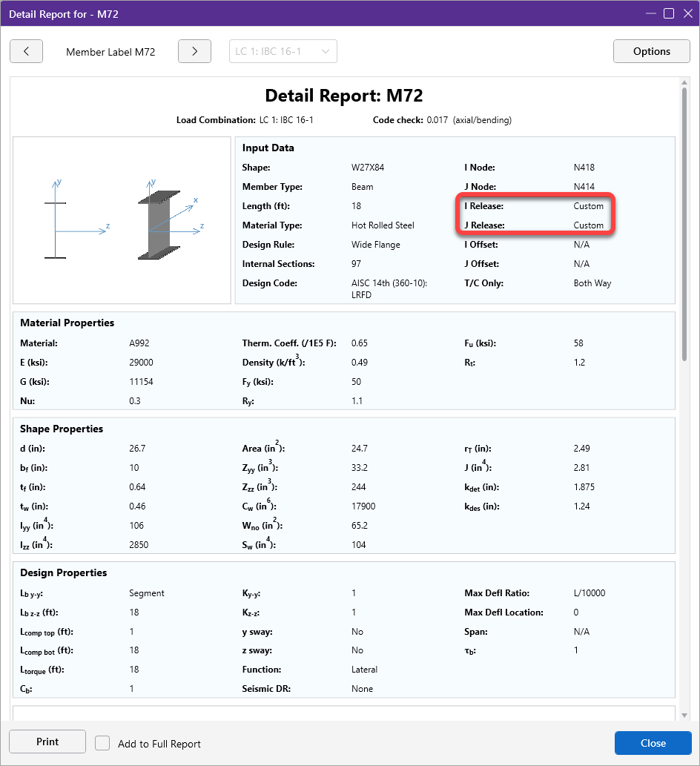The width and height of the screenshot is (700, 766).
Task: Maximize the Detail Report window
Action: click(668, 13)
